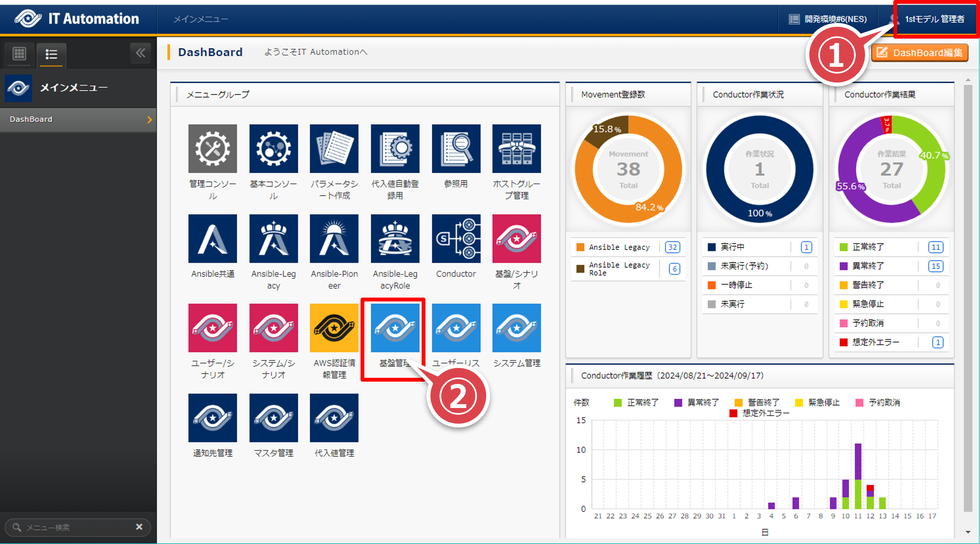Click the 参照用 menu group icon

coord(456,149)
